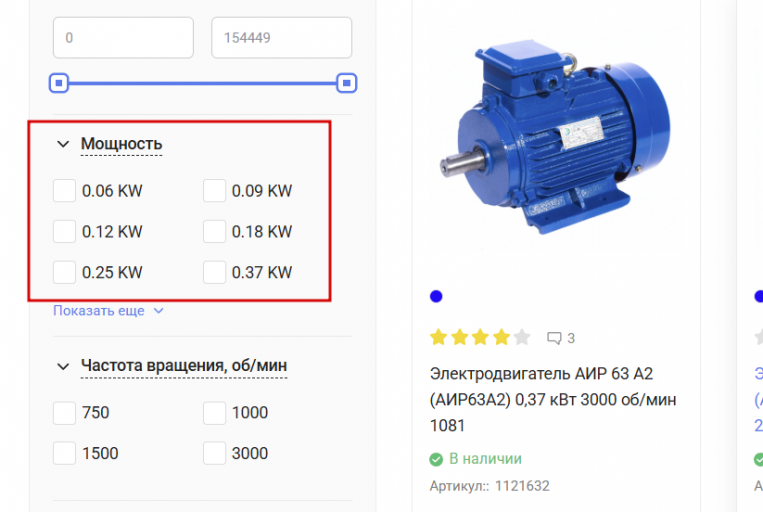Collapse the Частота вращения filter chevron
This screenshot has width=763, height=512.
[x=63, y=366]
